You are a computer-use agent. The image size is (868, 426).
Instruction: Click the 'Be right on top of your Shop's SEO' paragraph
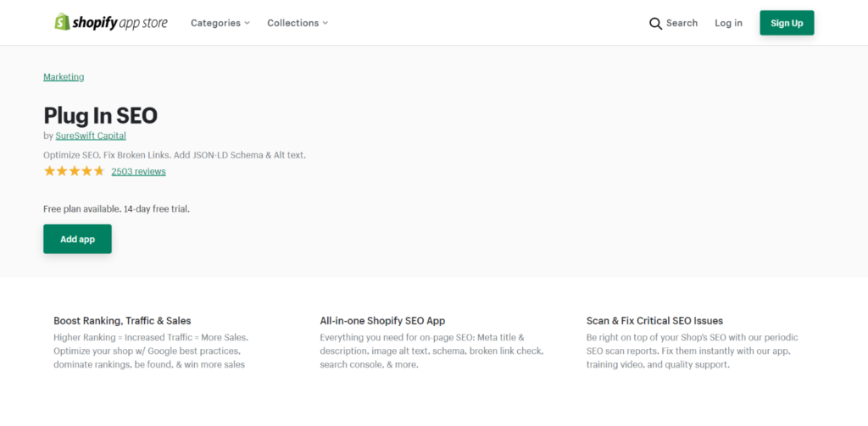[693, 351]
